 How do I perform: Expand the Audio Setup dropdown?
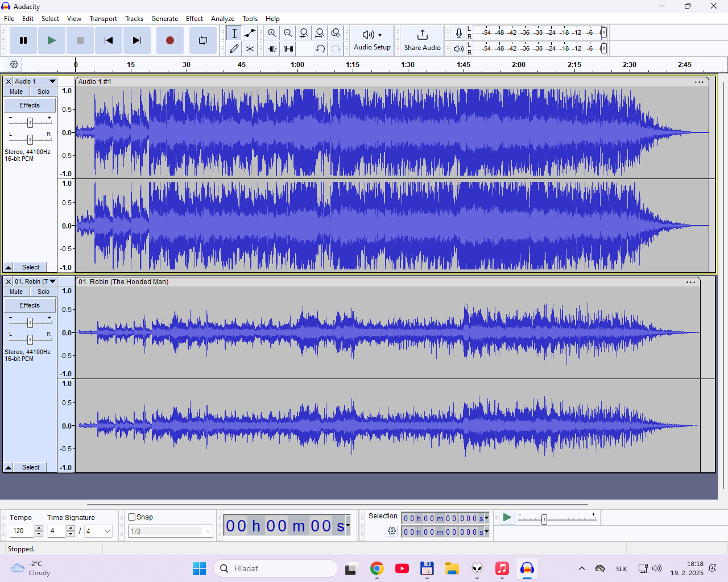click(372, 40)
